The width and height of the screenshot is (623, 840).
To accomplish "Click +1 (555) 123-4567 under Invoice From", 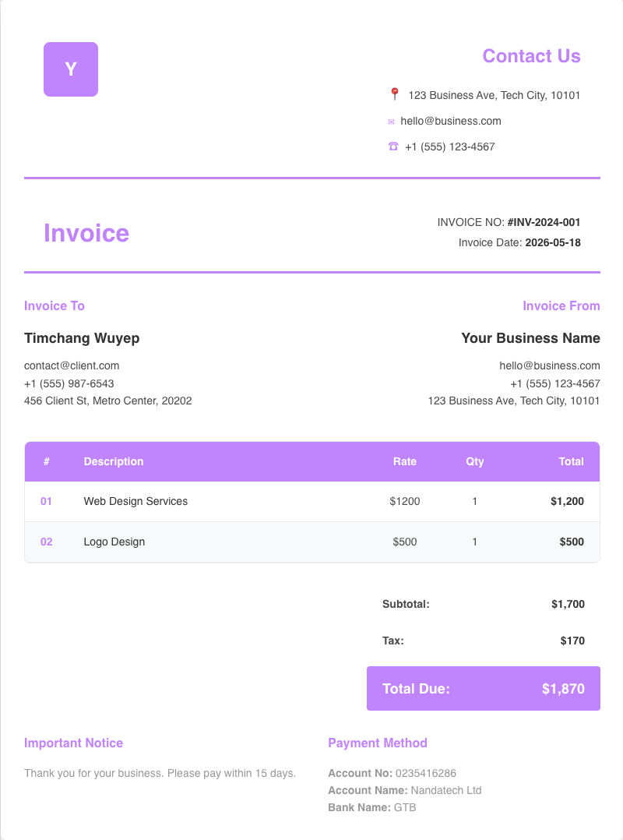I will 555,383.
